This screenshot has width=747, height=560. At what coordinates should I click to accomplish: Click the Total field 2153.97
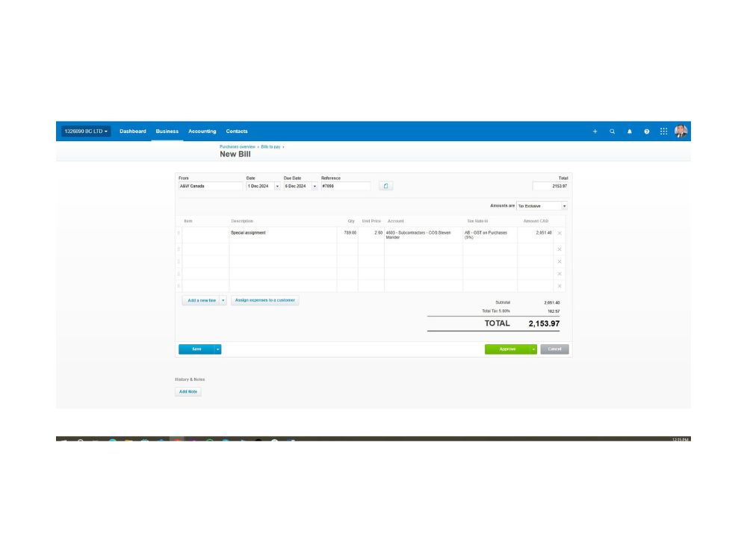point(551,186)
